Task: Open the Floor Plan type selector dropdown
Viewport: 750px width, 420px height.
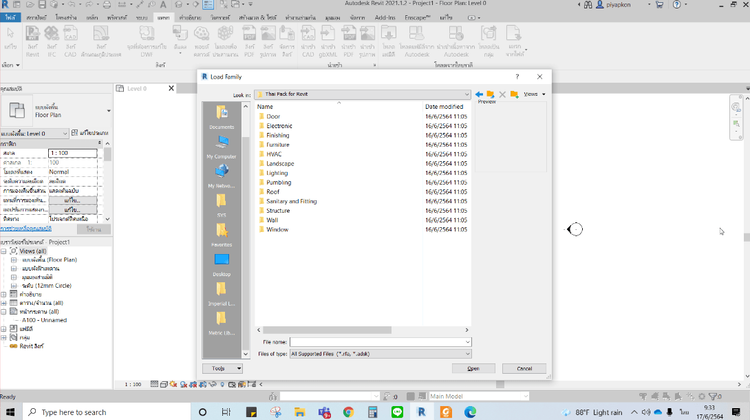Action: click(109, 111)
